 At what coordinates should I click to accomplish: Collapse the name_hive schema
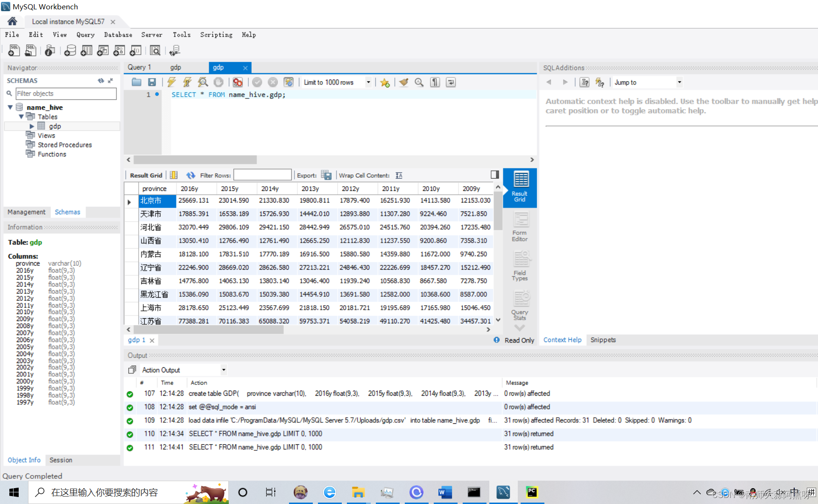[10, 107]
